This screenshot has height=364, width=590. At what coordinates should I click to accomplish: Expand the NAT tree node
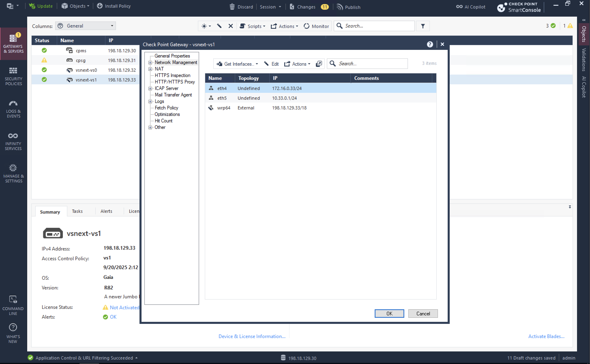tap(150, 69)
